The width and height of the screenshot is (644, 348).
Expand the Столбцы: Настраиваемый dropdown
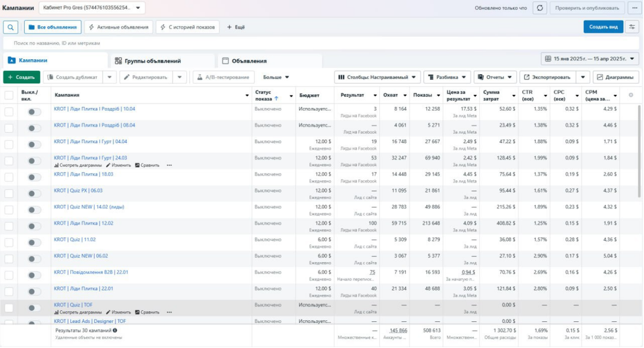[377, 77]
